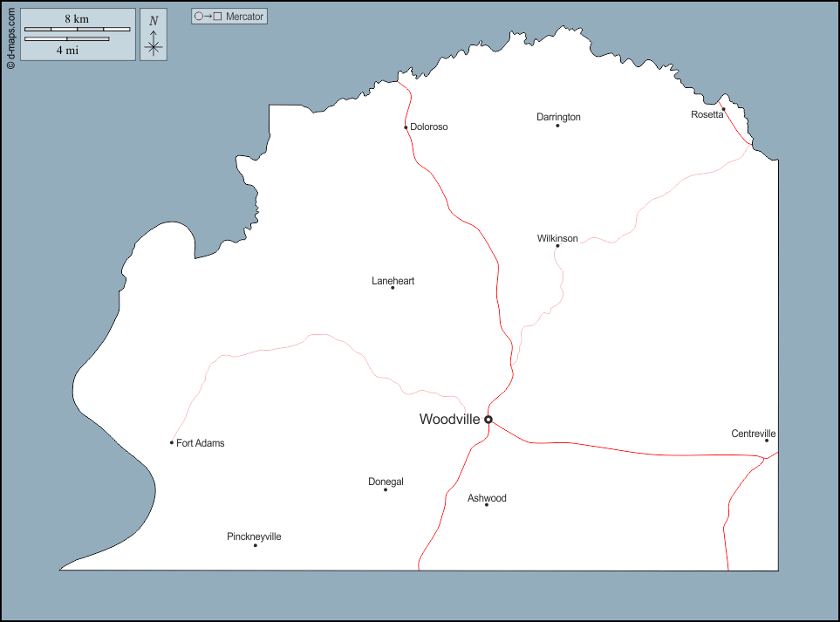Screen dimensions: 840x622
Task: Click the 8 km scale bar
Action: click(x=77, y=29)
